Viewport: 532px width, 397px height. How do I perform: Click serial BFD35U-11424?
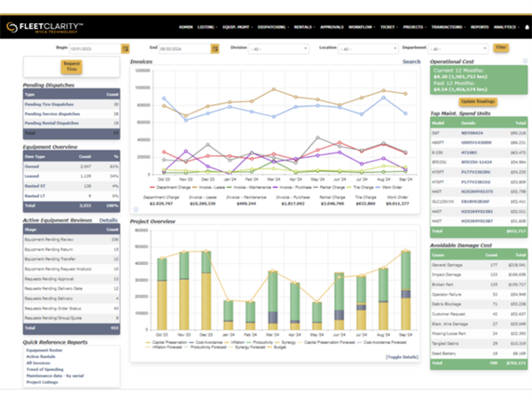coord(476,162)
